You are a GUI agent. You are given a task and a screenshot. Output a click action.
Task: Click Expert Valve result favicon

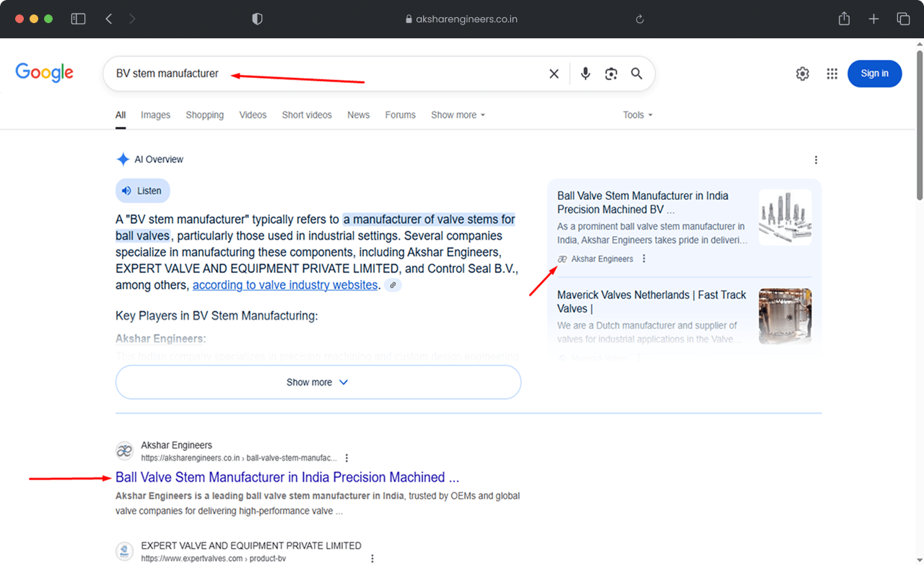[x=125, y=552]
